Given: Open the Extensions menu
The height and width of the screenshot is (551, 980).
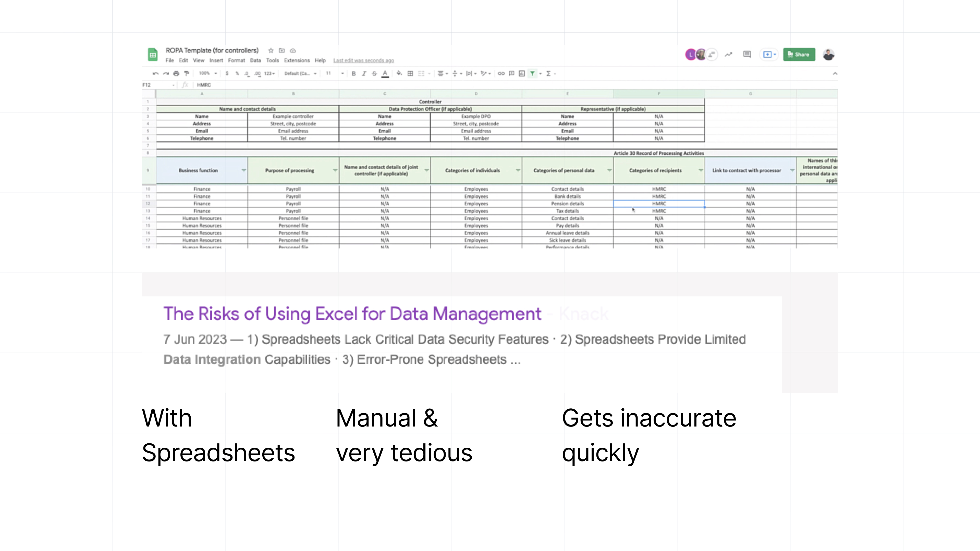Looking at the screenshot, I should [x=296, y=60].
